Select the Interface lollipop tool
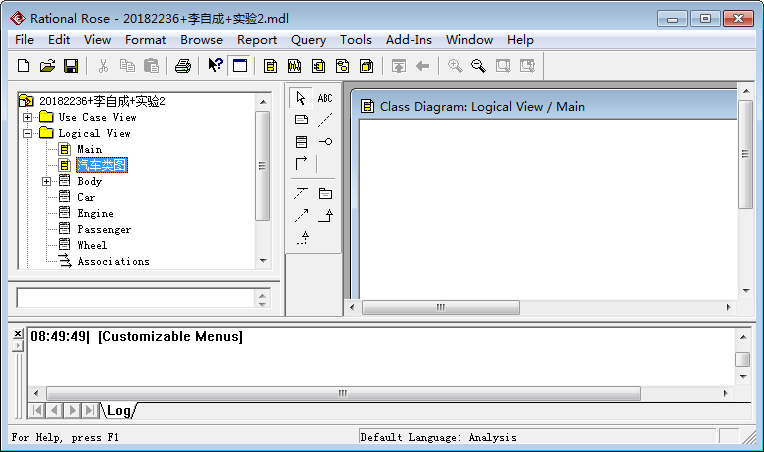Screen dimensions: 764x452 pyautogui.click(x=325, y=142)
